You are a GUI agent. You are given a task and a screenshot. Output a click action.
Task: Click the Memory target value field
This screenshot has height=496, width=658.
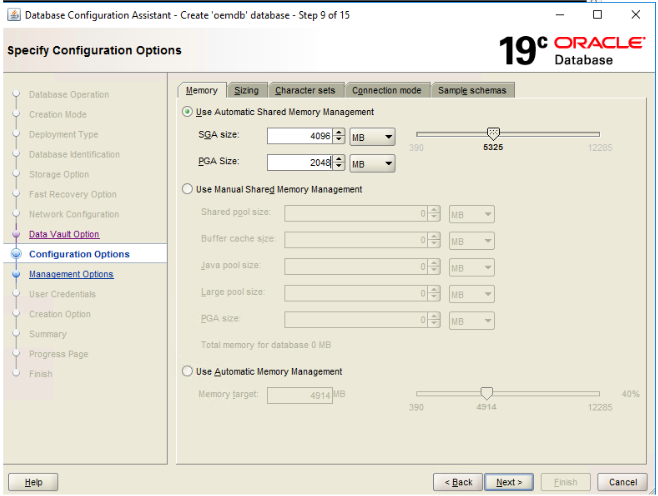pos(300,395)
